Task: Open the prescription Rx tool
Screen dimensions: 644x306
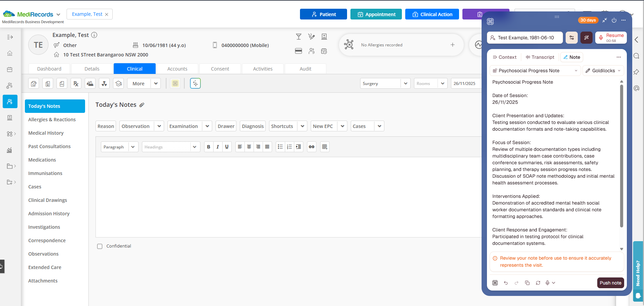Action: (76, 84)
